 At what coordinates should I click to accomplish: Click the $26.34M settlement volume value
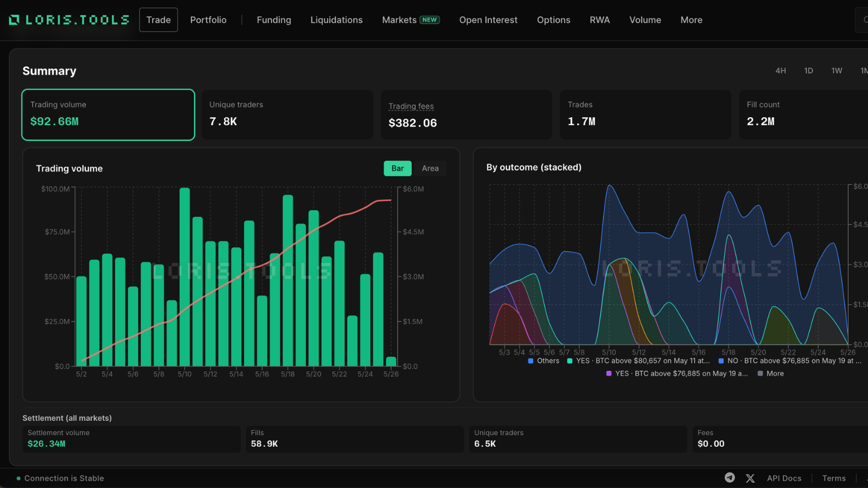(x=46, y=444)
